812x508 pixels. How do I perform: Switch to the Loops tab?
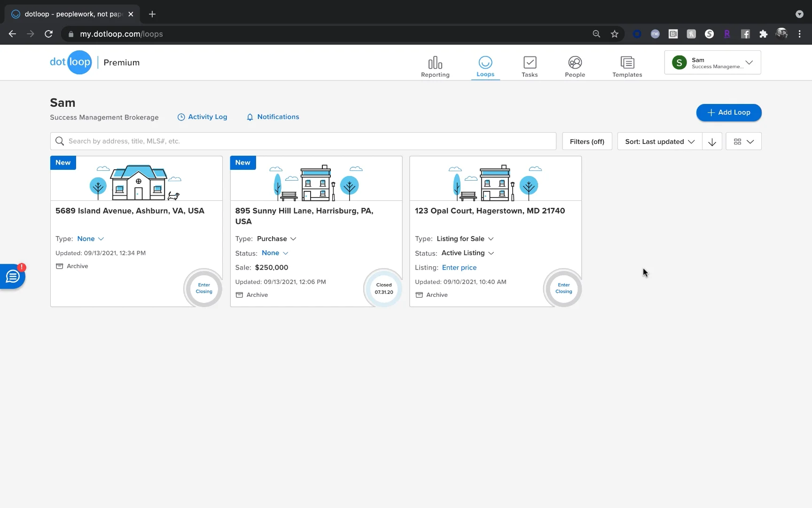point(485,66)
